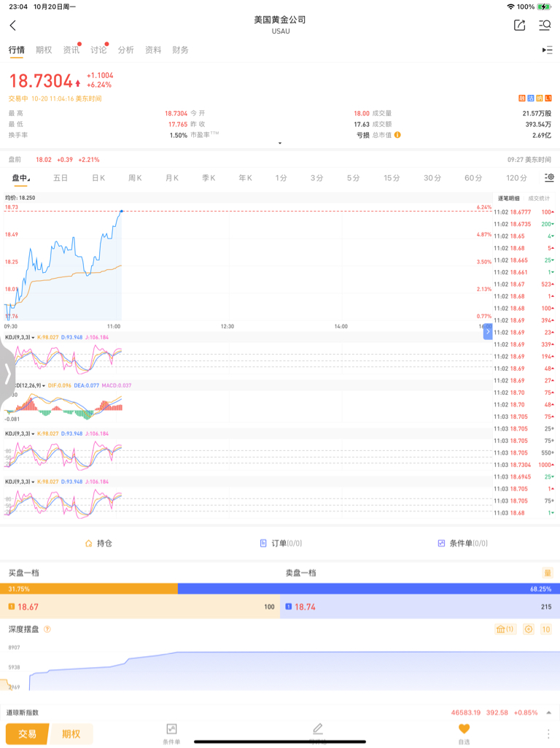560x748 pixels.
Task: Collapse tick panel with blue arrow handle
Action: [488, 331]
